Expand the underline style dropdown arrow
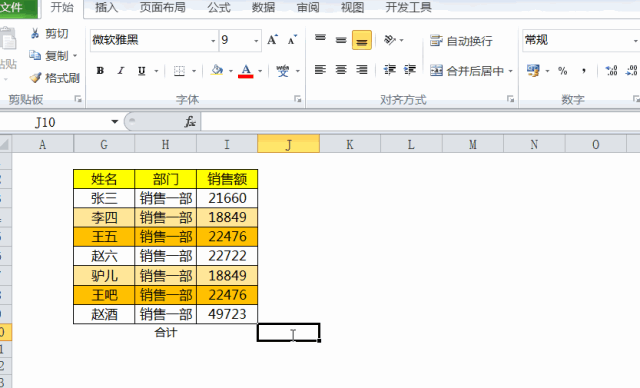This screenshot has width=640, height=388. 156,71
